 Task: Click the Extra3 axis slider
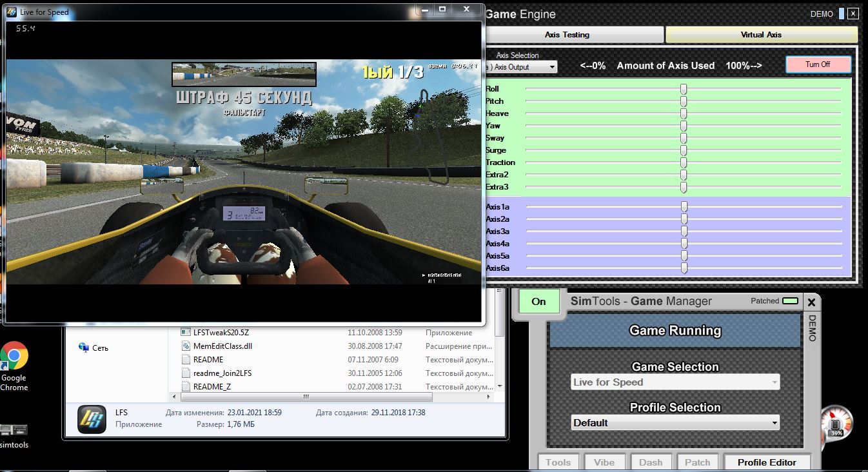point(684,187)
